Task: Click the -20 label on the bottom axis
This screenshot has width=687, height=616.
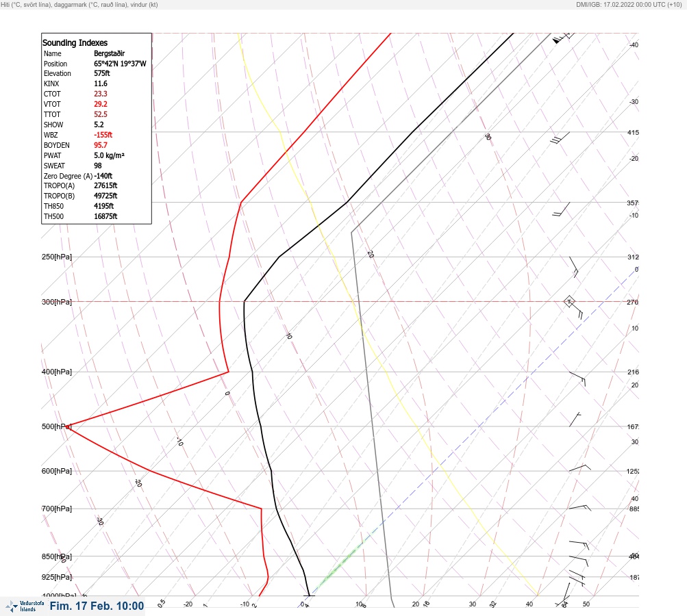Action: point(188,604)
